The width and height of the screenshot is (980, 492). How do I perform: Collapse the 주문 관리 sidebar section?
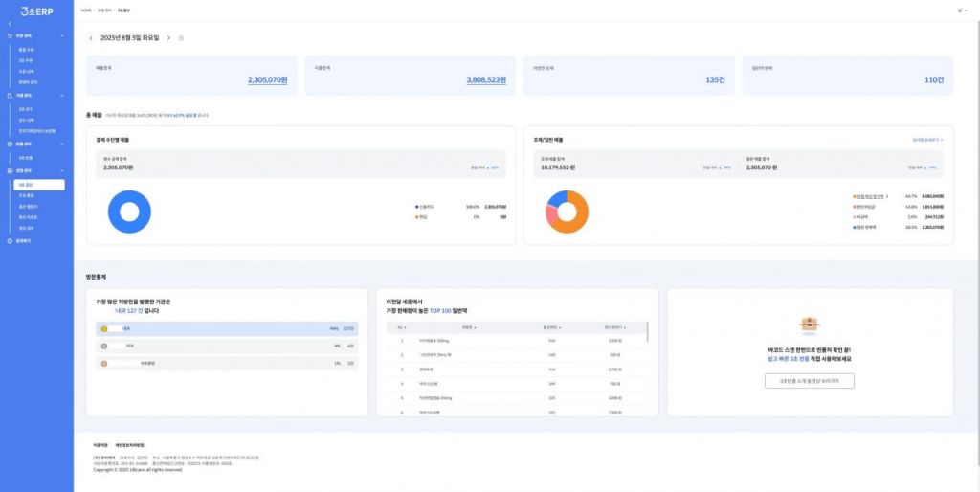(61, 35)
